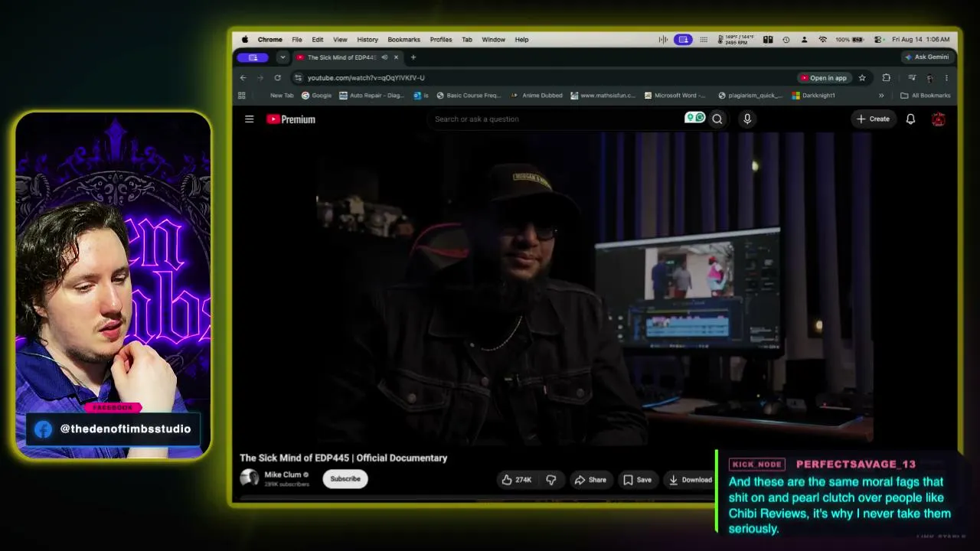Close the Sick Mind of EDP445 tab
This screenshot has width=980, height=551.
pos(396,57)
